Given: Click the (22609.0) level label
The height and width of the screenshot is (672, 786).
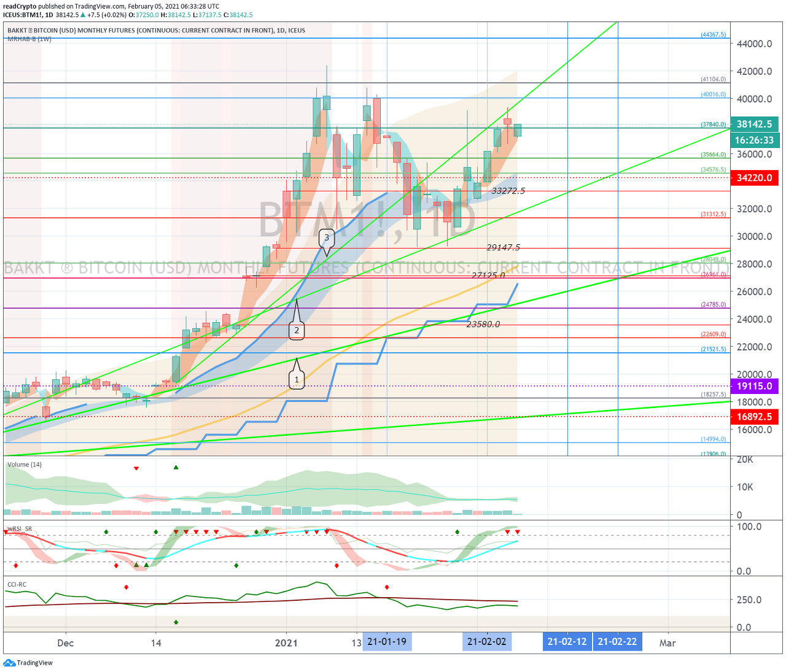Looking at the screenshot, I should [714, 334].
